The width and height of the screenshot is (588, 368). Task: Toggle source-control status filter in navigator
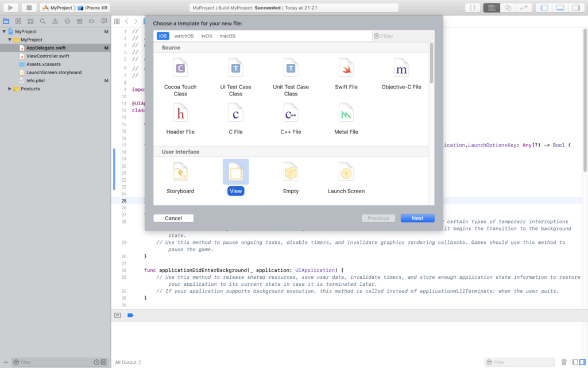(103, 362)
